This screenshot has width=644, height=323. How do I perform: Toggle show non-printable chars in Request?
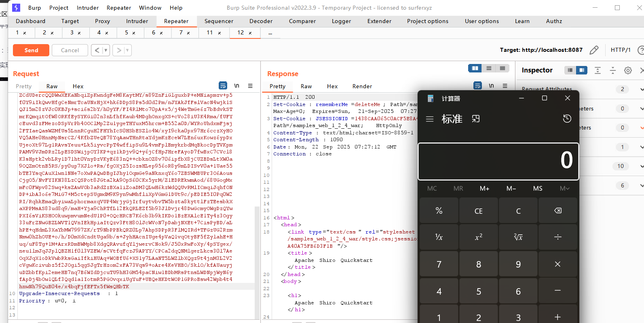pyautogui.click(x=236, y=86)
